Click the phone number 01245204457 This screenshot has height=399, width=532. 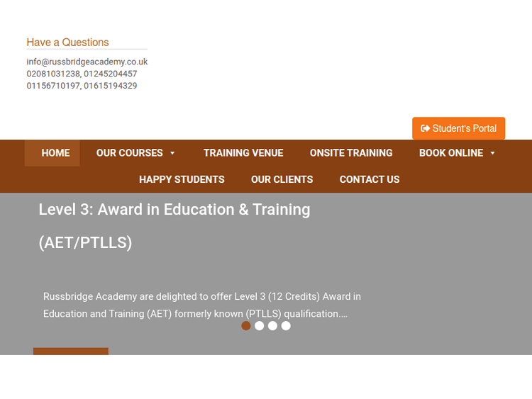[111, 74]
